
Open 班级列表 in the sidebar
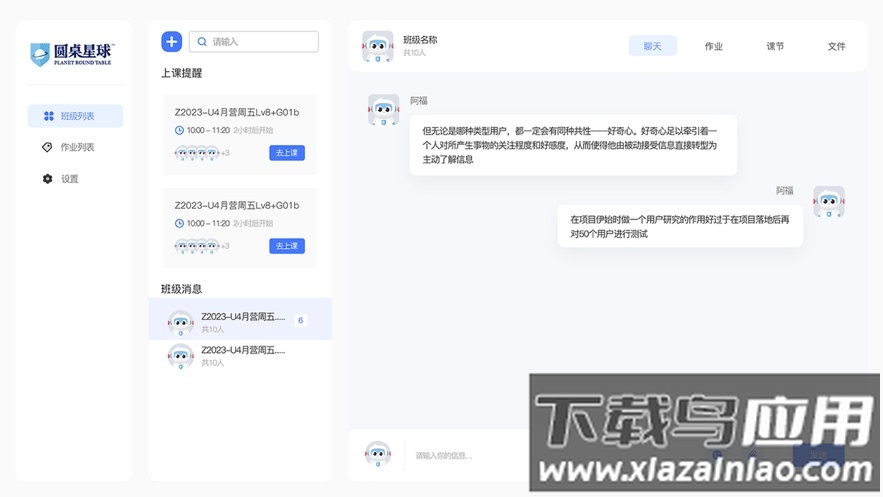pyautogui.click(x=75, y=116)
